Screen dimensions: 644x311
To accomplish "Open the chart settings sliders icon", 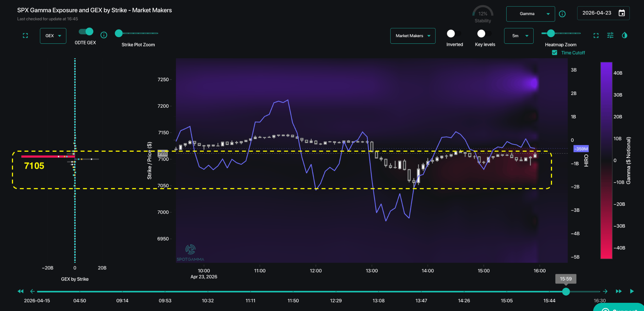I will click(610, 36).
